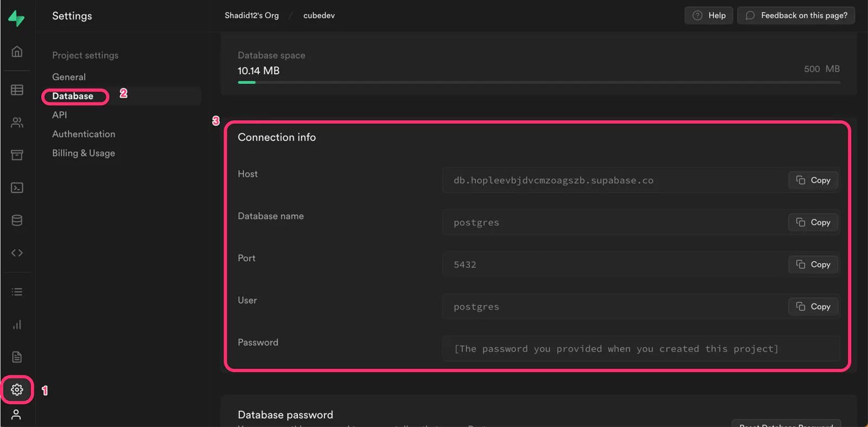
Task: Open the Reports bar chart icon
Action: (x=17, y=324)
